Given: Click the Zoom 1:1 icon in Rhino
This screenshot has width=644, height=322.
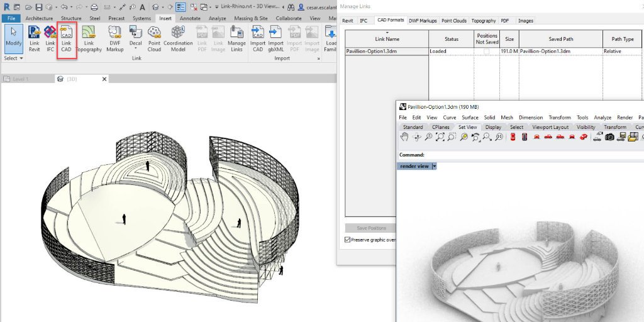Looking at the screenshot, I should [x=499, y=137].
